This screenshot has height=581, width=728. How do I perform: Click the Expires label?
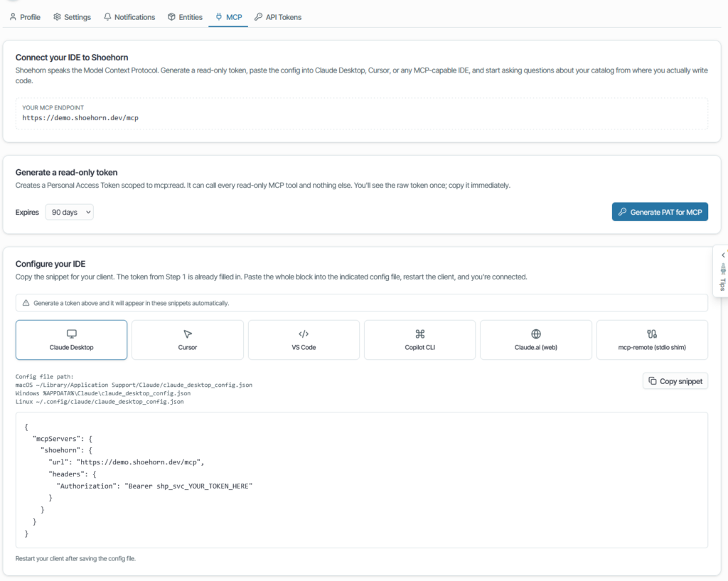pos(27,212)
